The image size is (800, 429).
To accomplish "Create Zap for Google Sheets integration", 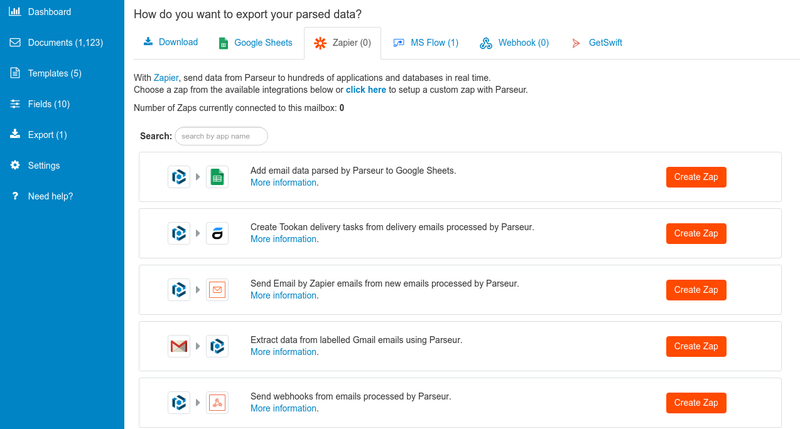I will 696,177.
